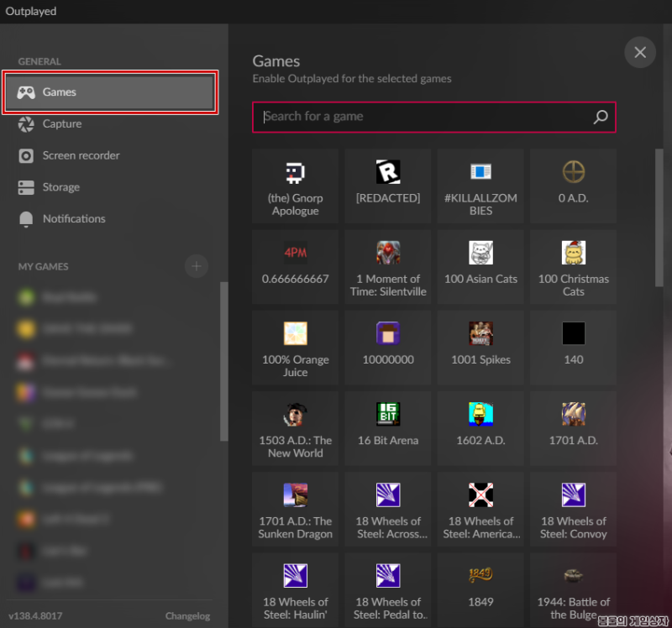Close the settings panel with the X

pyautogui.click(x=640, y=52)
